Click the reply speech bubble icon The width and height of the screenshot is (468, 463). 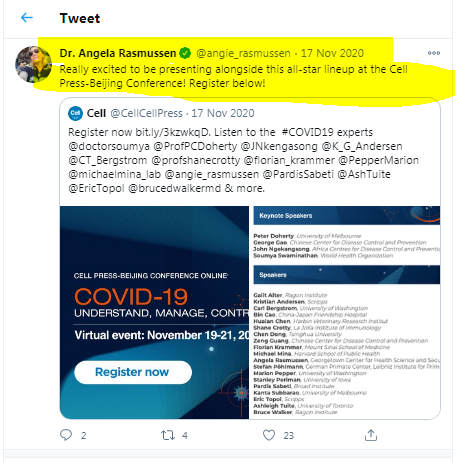click(x=66, y=435)
